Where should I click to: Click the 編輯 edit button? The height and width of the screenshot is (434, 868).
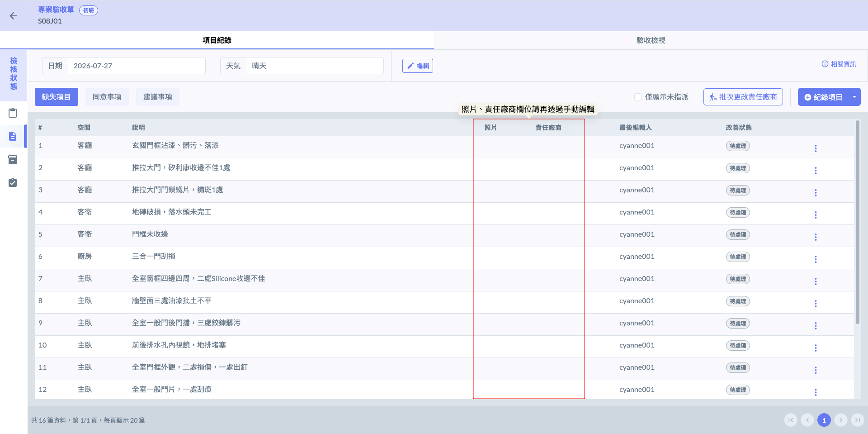(418, 66)
